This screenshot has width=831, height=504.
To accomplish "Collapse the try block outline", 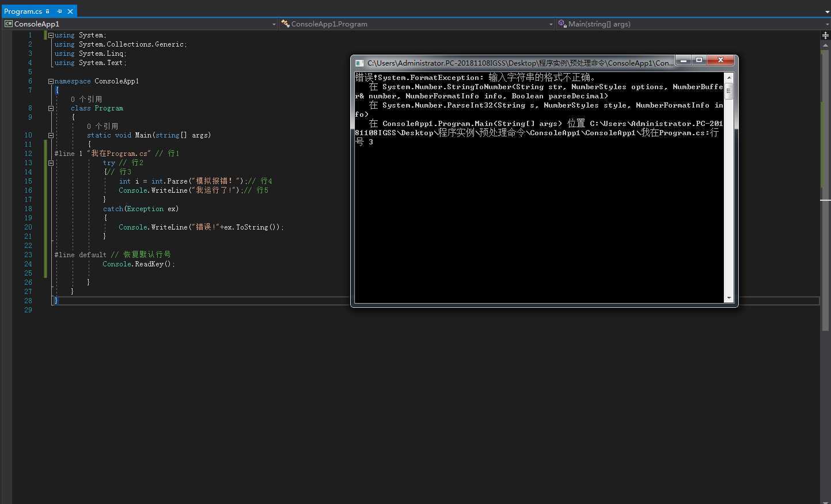I will click(x=51, y=163).
